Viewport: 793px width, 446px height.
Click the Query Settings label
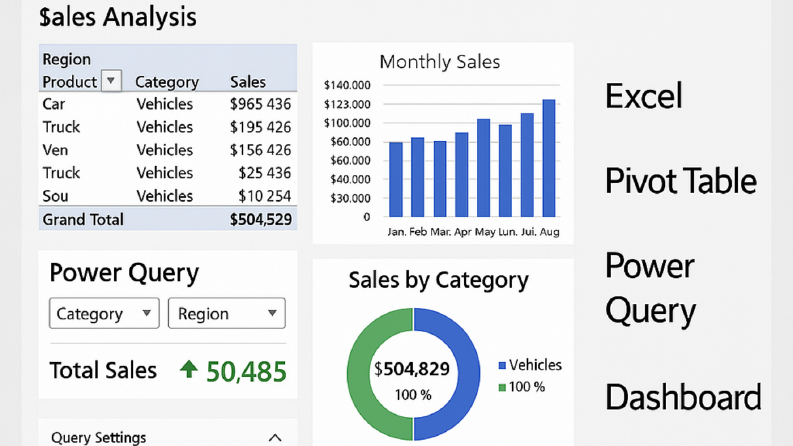click(99, 437)
